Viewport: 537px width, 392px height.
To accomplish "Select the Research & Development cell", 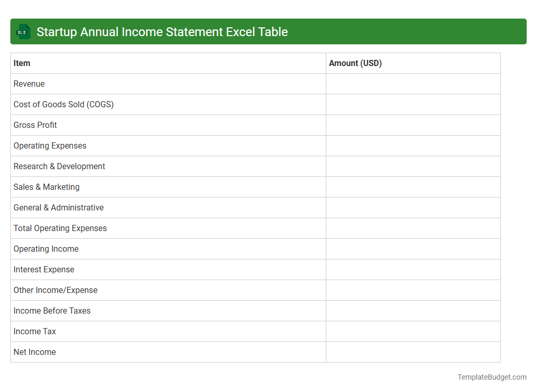I will coord(59,166).
